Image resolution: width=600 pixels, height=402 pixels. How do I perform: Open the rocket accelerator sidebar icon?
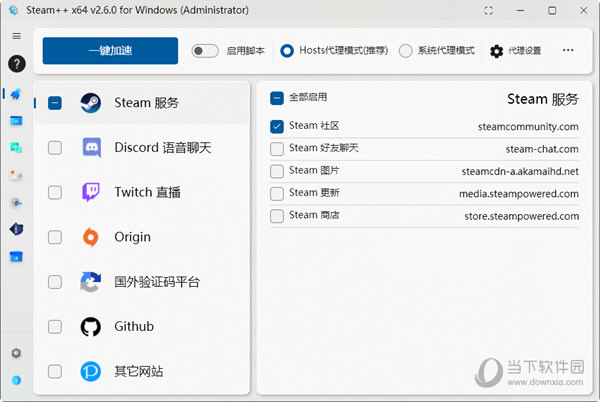(16, 94)
